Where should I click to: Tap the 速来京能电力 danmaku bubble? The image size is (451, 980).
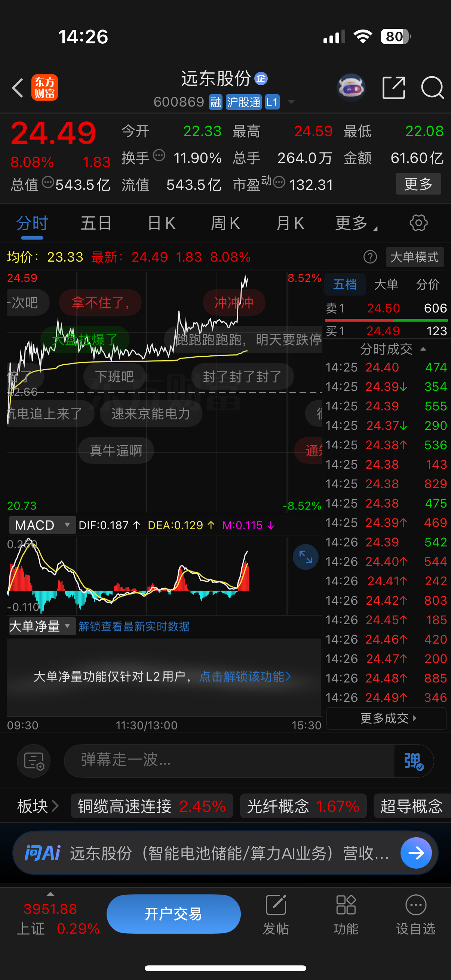pyautogui.click(x=151, y=413)
